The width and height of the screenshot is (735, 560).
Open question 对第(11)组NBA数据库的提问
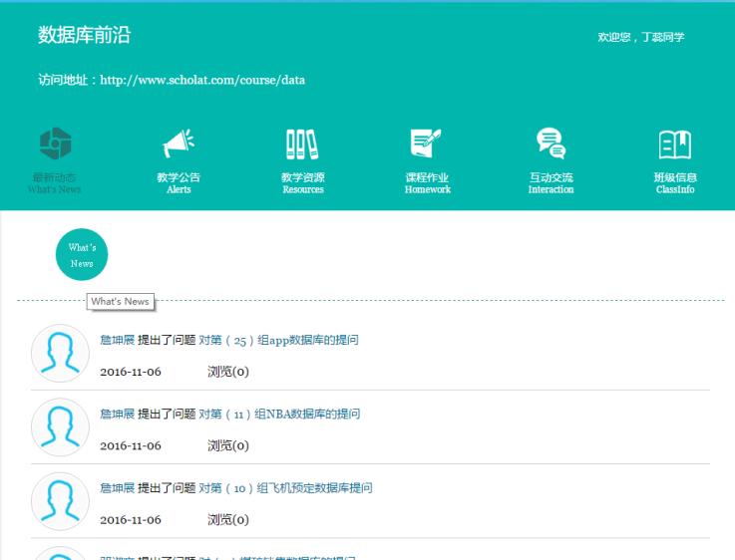pyautogui.click(x=279, y=414)
